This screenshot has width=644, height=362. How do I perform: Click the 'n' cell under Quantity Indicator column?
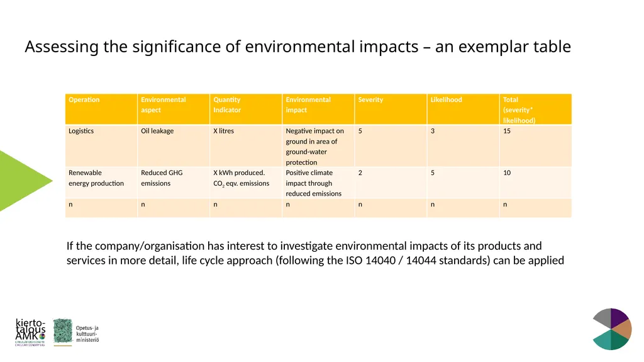(x=246, y=208)
